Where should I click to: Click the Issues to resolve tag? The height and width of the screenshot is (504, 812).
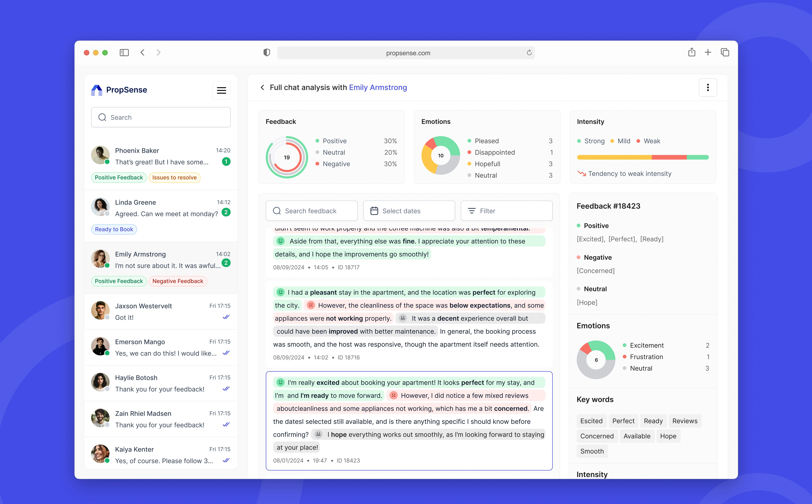tap(174, 177)
